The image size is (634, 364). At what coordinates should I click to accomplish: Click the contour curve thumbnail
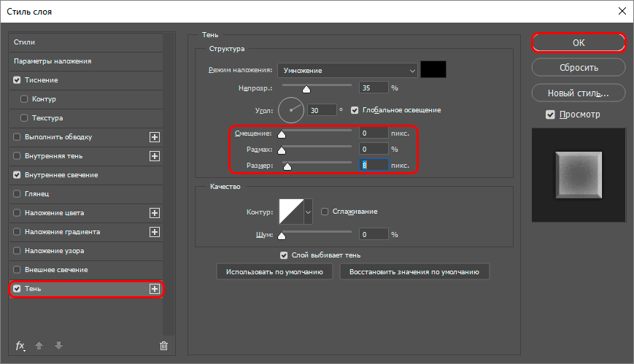[x=291, y=212]
